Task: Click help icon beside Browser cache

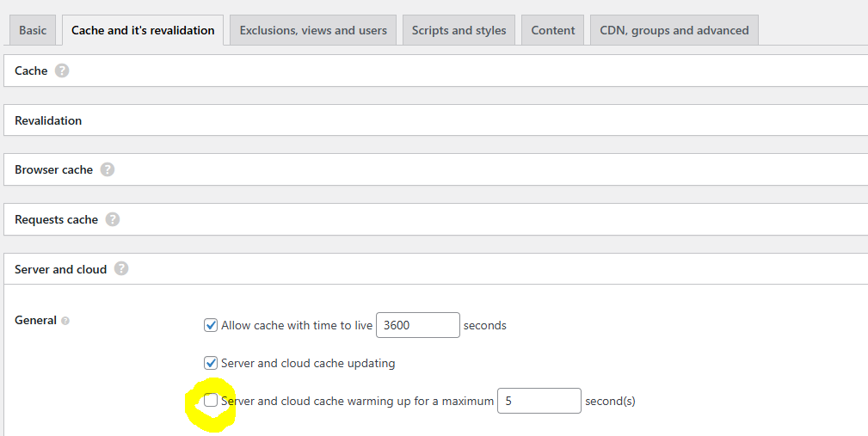Action: pyautogui.click(x=108, y=169)
